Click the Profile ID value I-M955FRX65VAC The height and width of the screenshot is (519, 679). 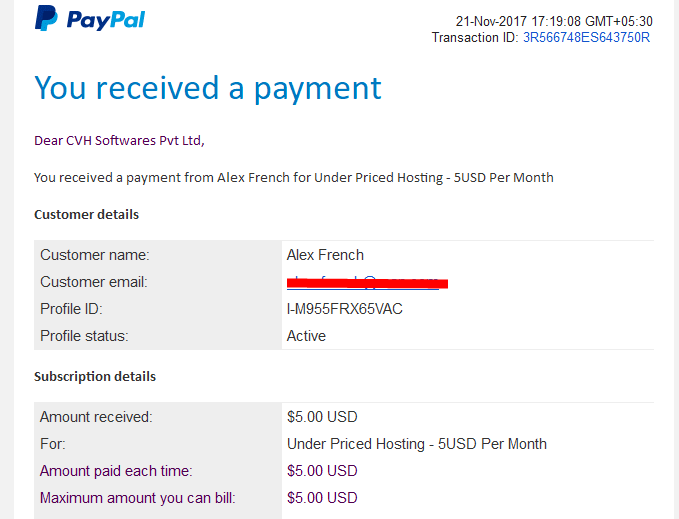345,309
